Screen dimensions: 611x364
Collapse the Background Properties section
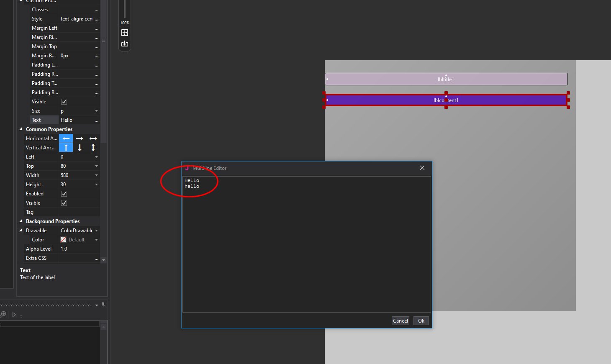click(21, 221)
